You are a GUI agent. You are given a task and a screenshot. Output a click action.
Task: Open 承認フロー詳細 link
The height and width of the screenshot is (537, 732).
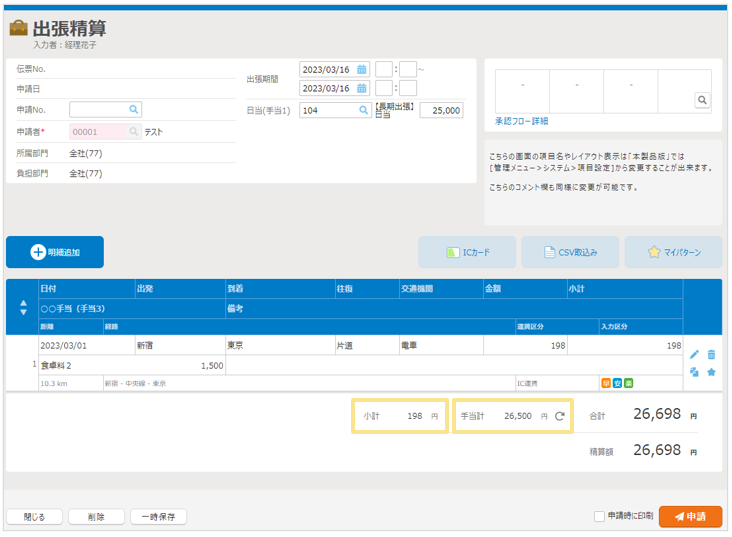521,121
